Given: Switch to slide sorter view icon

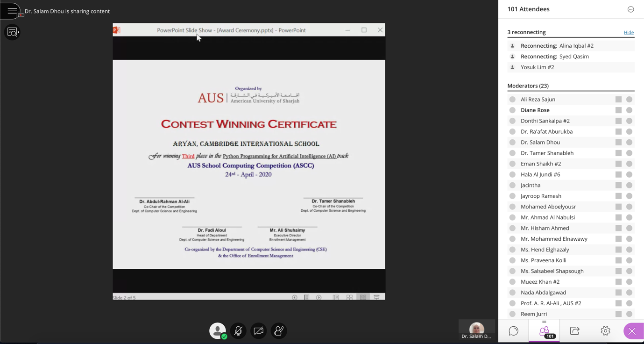Looking at the screenshot, I should pyautogui.click(x=349, y=297).
